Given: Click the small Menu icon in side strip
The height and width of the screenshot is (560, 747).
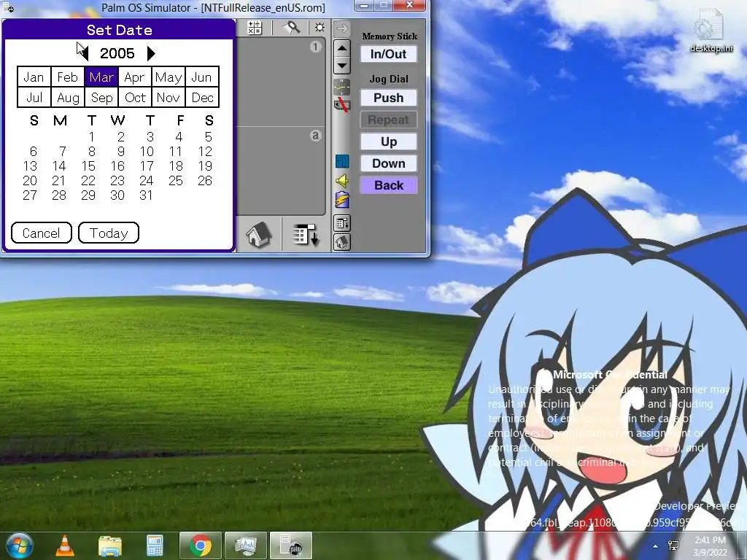Looking at the screenshot, I should 342,223.
